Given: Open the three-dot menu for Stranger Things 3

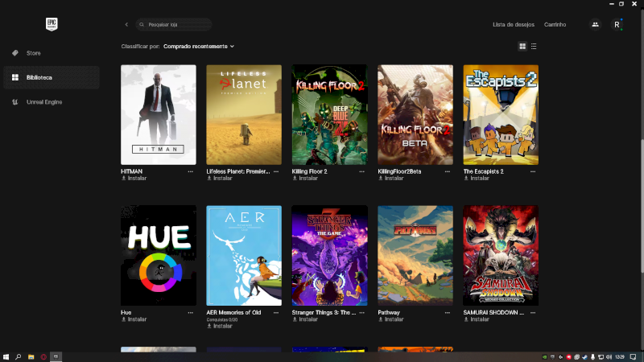Looking at the screenshot, I should tap(361, 312).
